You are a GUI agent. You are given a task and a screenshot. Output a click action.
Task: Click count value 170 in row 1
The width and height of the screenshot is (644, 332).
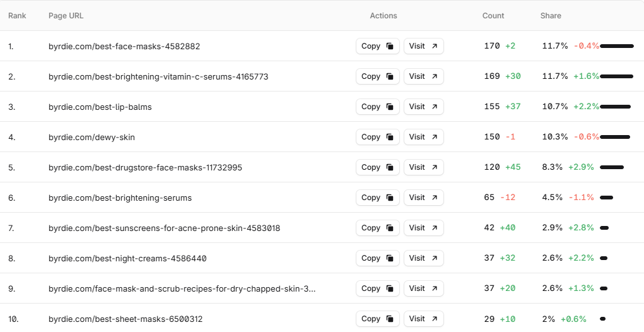click(x=491, y=46)
